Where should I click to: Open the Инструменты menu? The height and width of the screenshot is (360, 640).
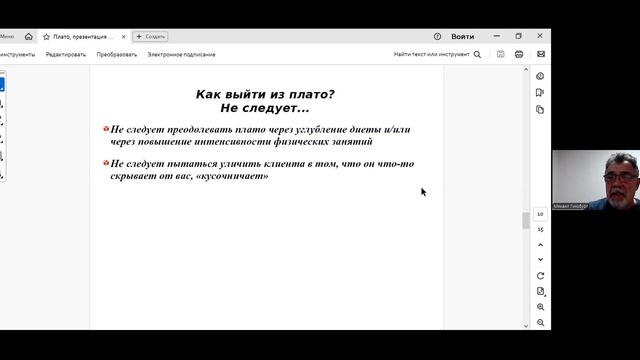pos(17,54)
